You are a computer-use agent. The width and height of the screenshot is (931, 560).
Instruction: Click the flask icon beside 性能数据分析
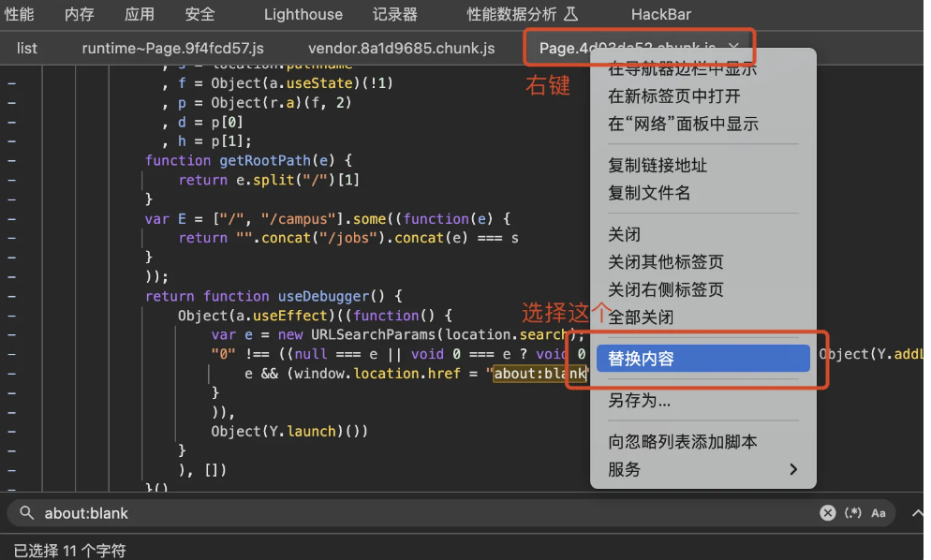coord(570,15)
